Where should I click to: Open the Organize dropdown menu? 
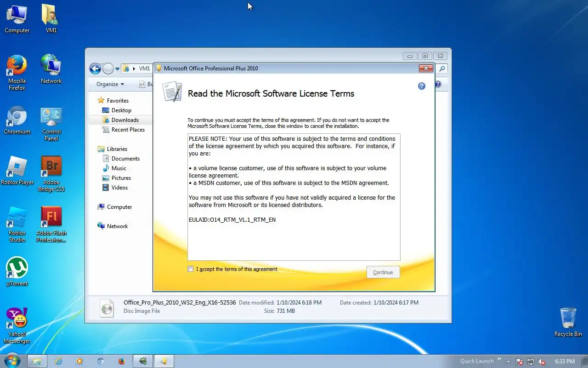(x=110, y=84)
